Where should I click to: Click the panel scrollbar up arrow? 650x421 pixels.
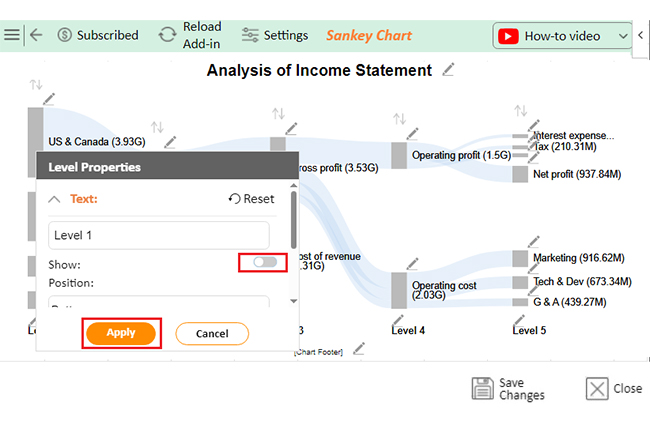(293, 185)
